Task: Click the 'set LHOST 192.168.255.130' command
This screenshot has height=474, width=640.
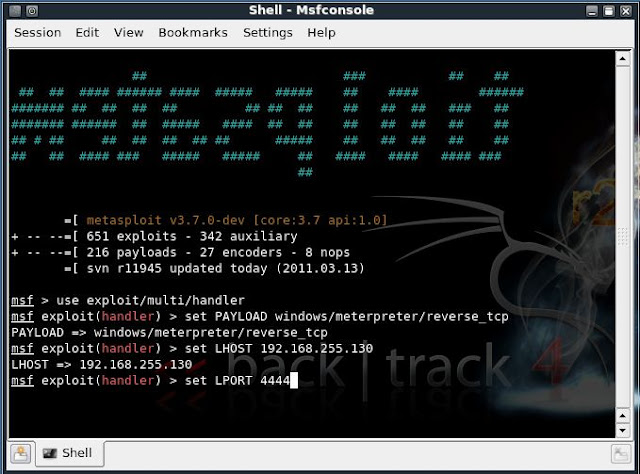Action: (x=192, y=348)
